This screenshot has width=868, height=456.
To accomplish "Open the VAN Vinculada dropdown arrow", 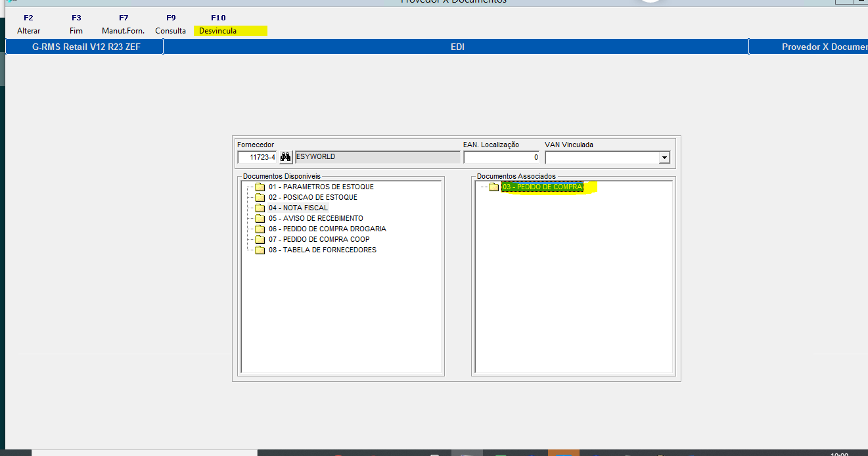I will click(x=664, y=158).
